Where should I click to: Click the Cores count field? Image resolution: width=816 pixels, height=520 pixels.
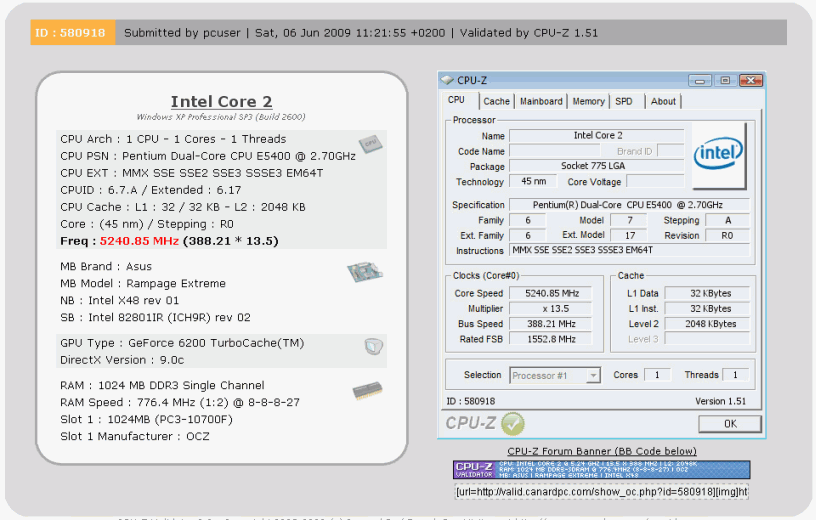[657, 375]
